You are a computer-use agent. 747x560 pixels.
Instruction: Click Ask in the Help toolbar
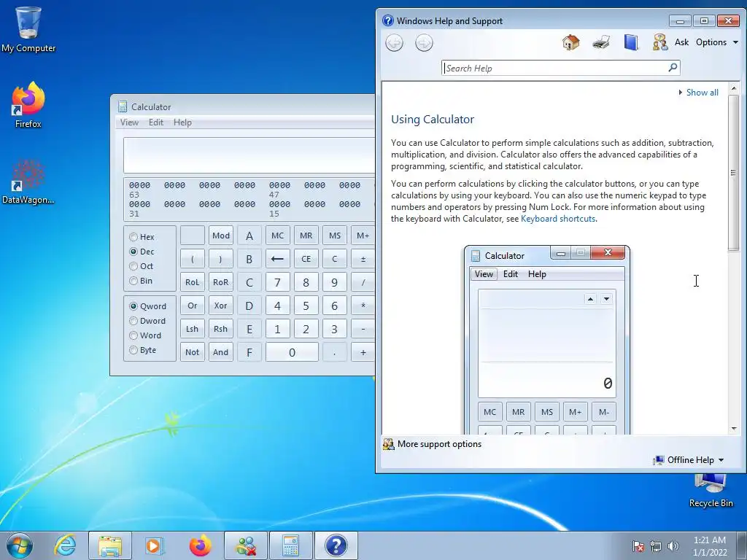coord(681,42)
